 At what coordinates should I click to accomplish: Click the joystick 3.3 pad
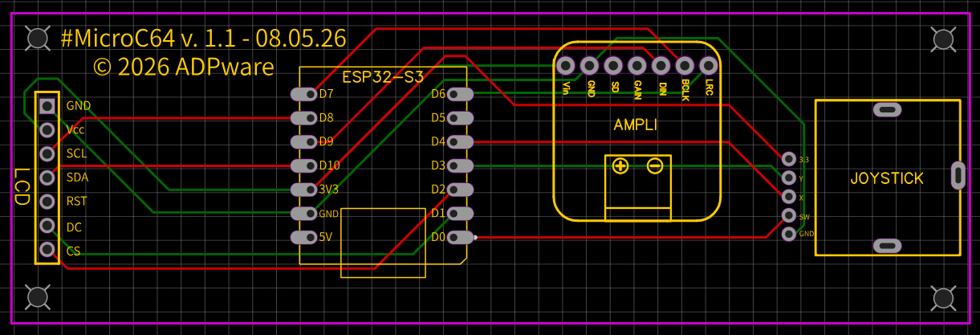click(x=788, y=159)
